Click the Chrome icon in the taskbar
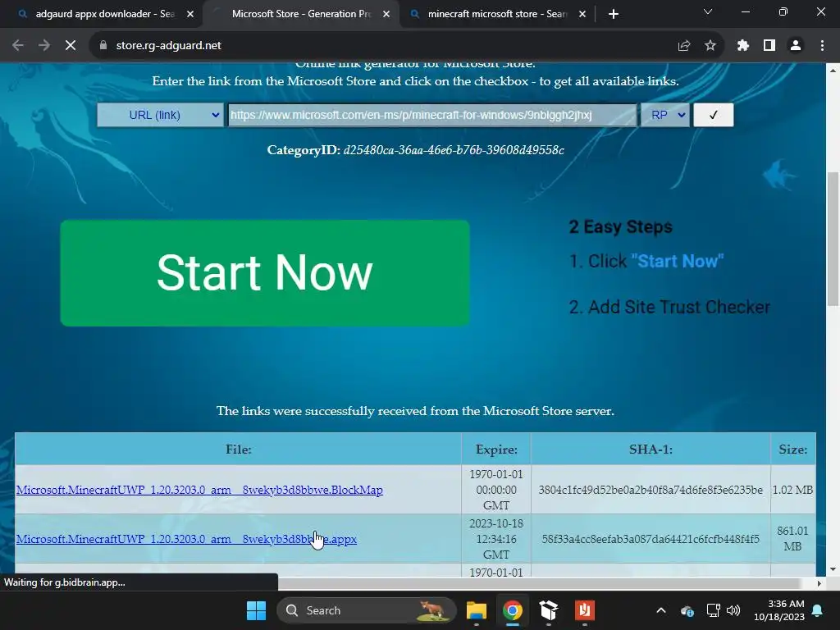 click(513, 610)
